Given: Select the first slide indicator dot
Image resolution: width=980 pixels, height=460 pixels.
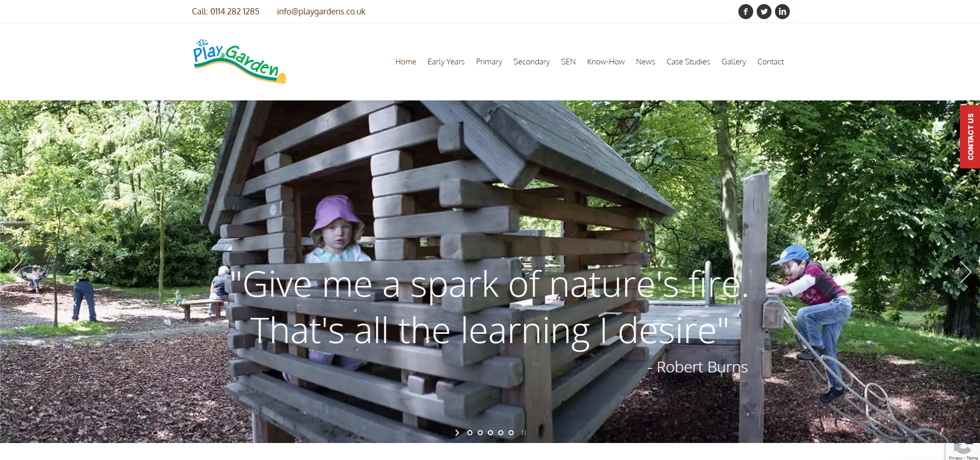Looking at the screenshot, I should pos(470,433).
